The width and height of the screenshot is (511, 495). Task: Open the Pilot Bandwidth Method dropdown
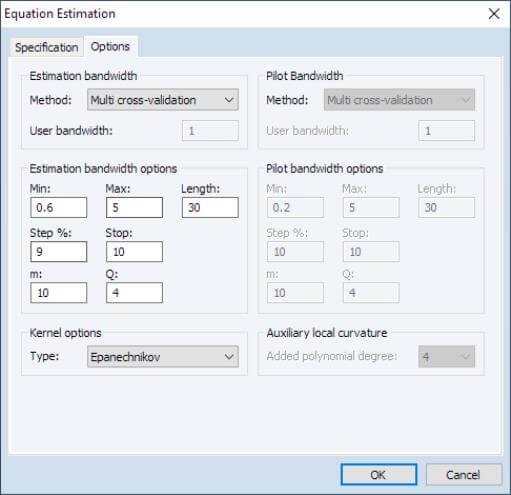(399, 100)
